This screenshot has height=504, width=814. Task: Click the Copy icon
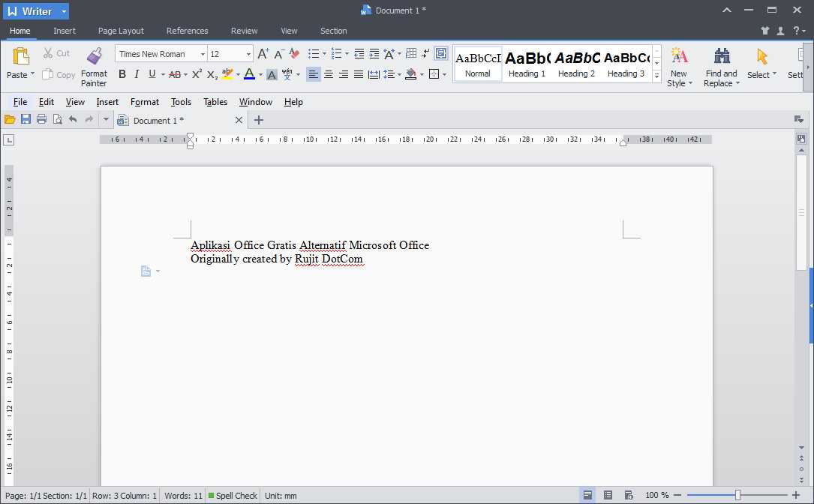point(47,74)
